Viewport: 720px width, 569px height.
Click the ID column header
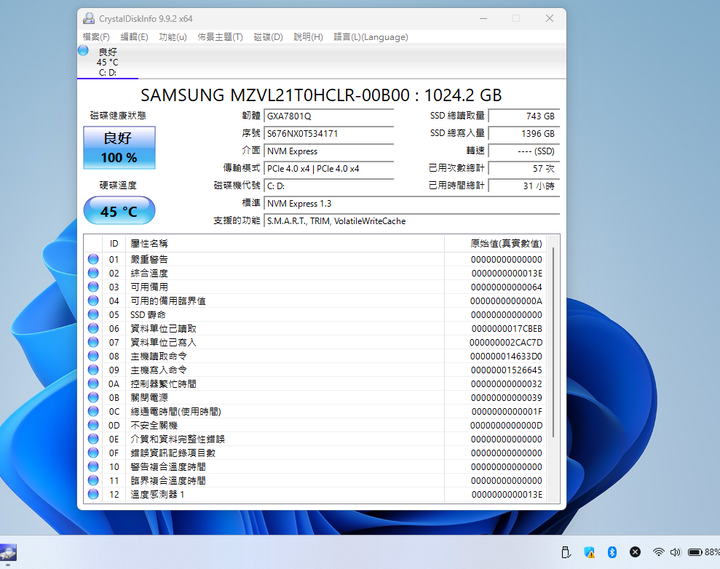114,243
